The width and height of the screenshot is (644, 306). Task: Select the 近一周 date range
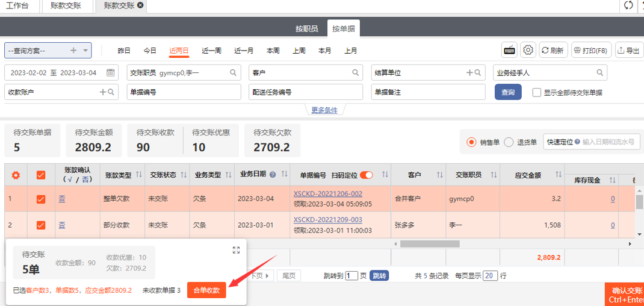click(x=211, y=51)
